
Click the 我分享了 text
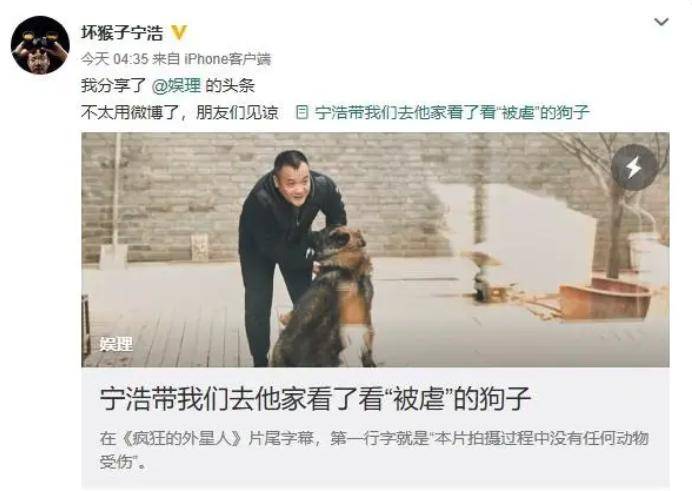point(113,85)
